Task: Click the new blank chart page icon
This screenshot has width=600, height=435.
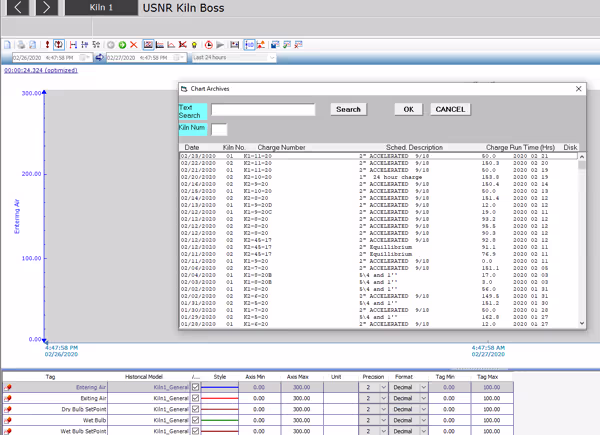Action: 7,45
